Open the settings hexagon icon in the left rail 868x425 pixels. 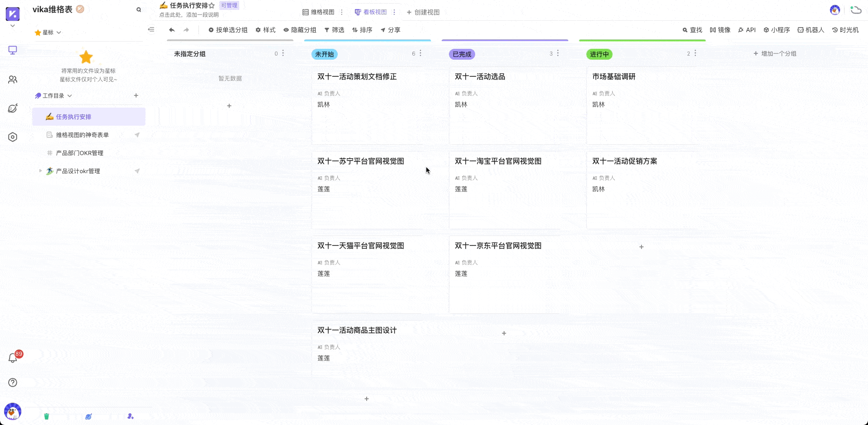pos(13,137)
